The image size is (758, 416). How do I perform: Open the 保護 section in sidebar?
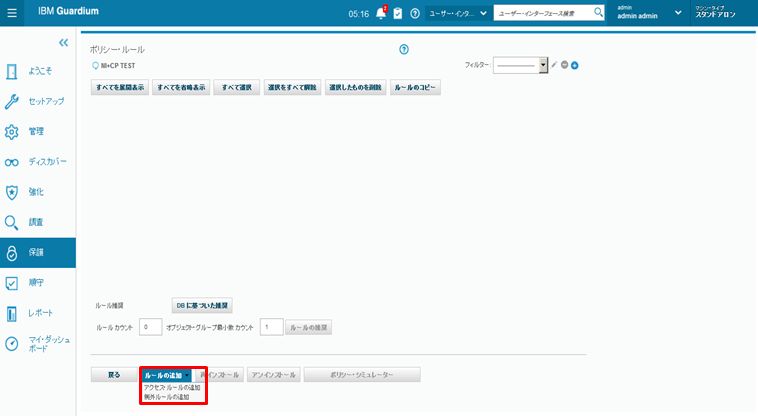coord(37,253)
